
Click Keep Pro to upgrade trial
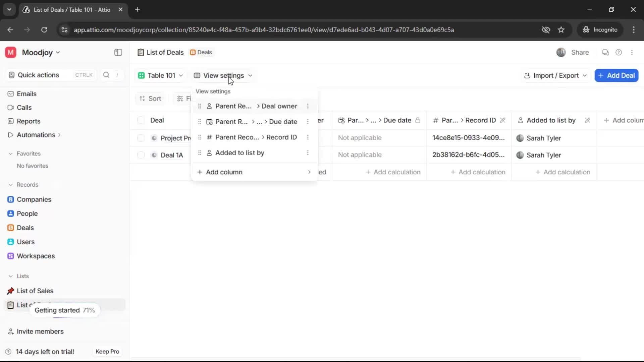click(x=107, y=351)
